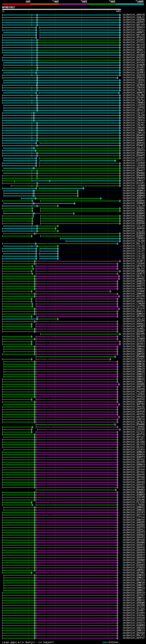Select the hit label UniRef100_C5KP94
146x644 pixels.
pyautogui.click(x=134, y=118)
